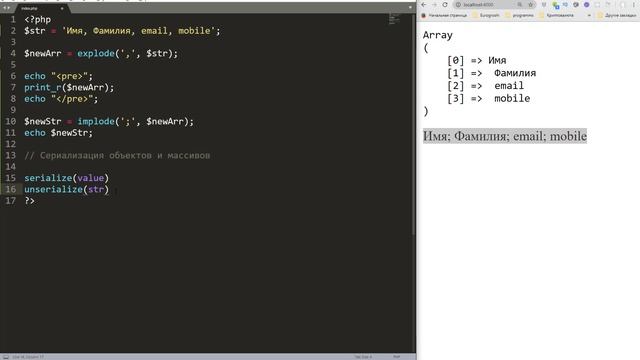The image size is (640, 360).
Task: Close the index.php tab in Sublime Text
Action: (x=62, y=8)
